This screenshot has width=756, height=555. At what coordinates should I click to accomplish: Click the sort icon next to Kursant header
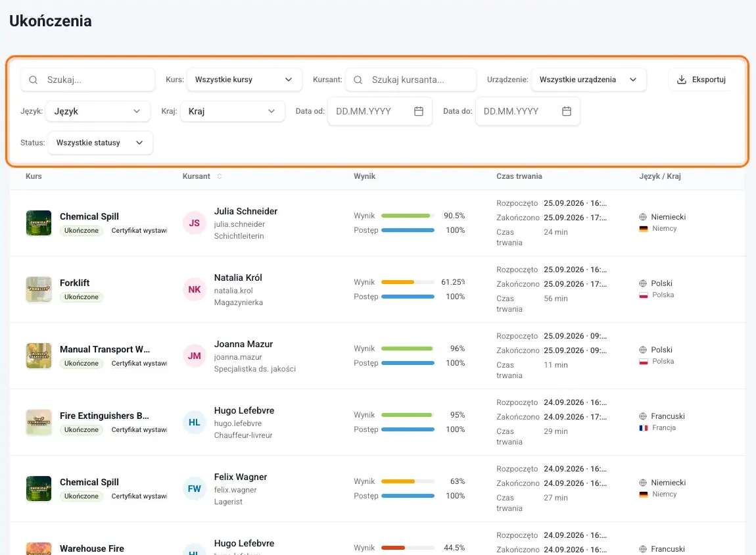click(220, 176)
